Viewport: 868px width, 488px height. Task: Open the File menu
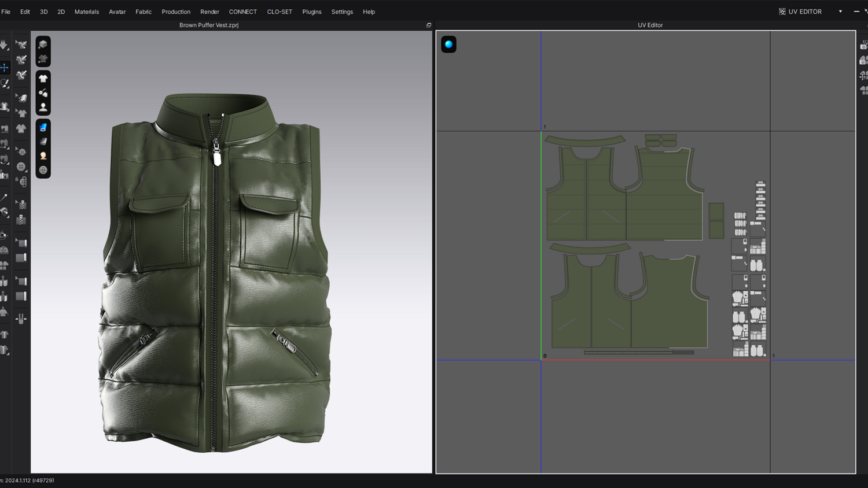coord(6,12)
